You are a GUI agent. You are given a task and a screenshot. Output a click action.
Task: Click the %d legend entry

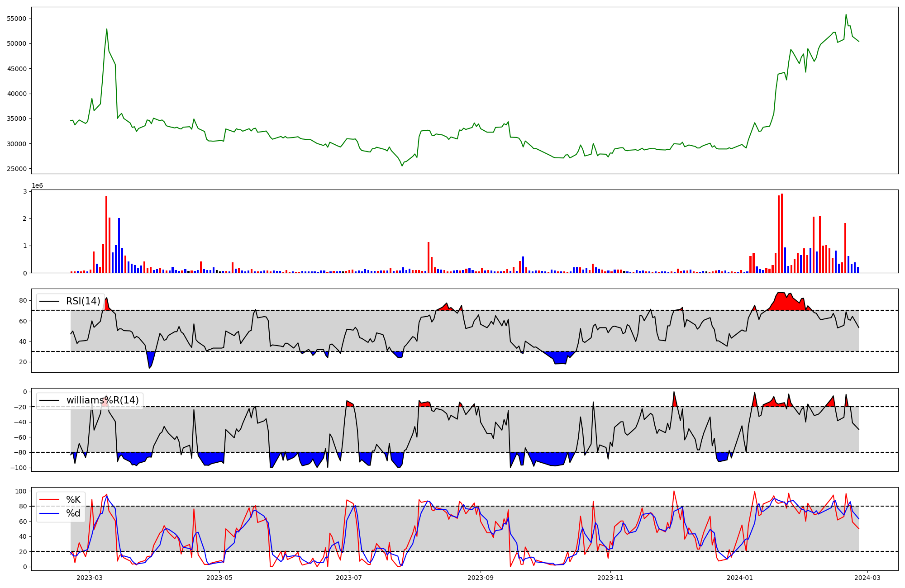point(73,513)
